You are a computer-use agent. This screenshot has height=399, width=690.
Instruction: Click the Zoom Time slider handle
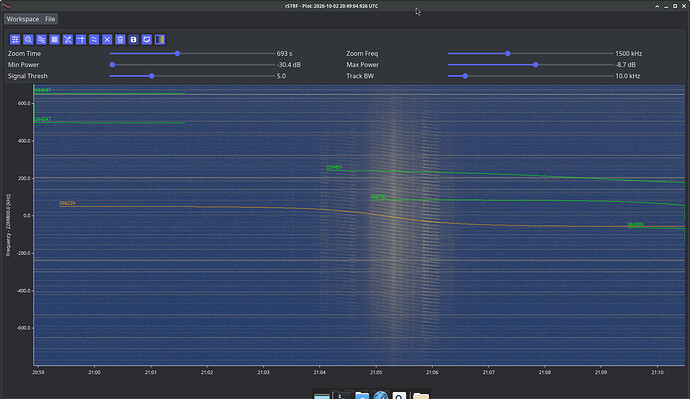177,53
